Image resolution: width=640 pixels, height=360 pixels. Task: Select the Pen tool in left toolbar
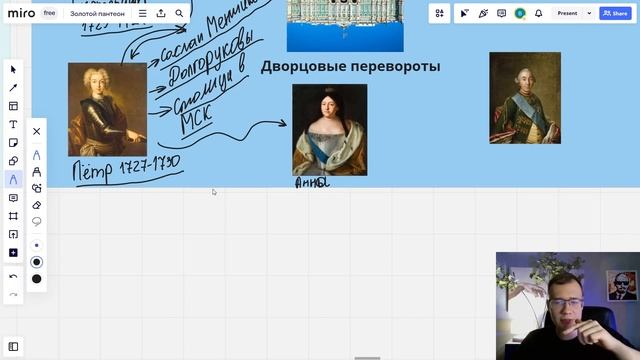13,180
